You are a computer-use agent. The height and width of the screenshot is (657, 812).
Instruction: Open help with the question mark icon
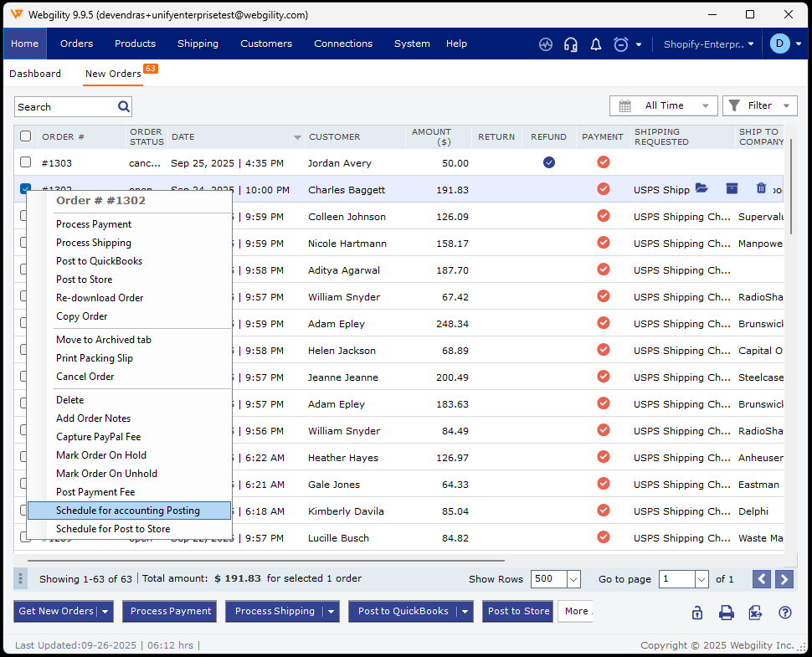pos(785,613)
